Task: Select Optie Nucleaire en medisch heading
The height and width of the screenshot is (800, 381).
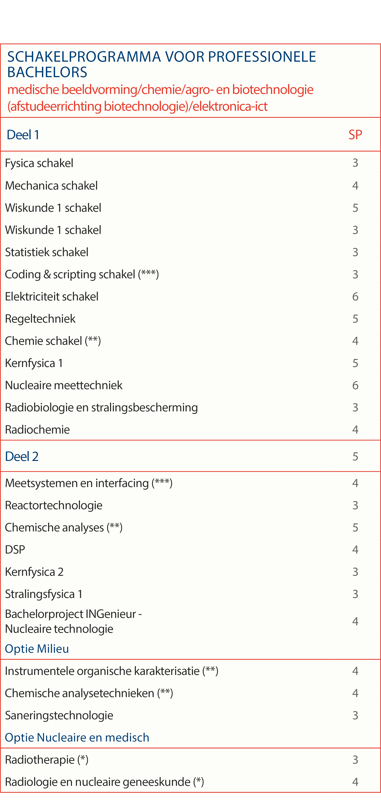Action: (77, 737)
